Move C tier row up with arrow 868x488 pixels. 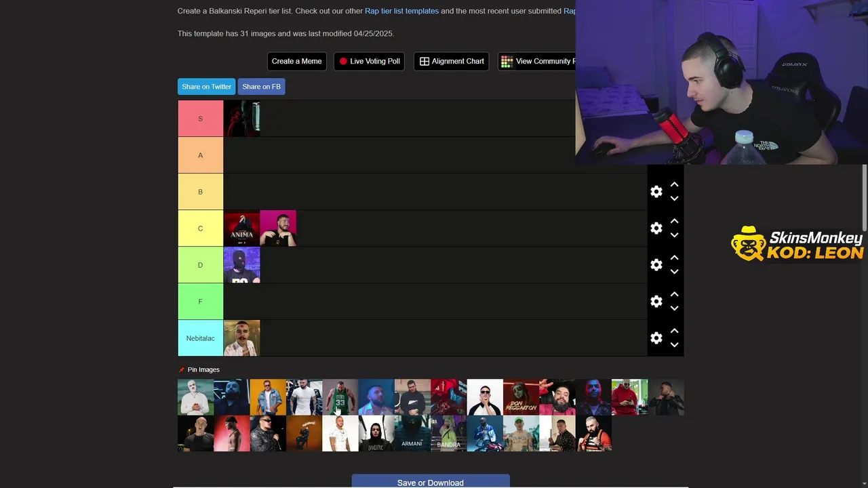[674, 221]
